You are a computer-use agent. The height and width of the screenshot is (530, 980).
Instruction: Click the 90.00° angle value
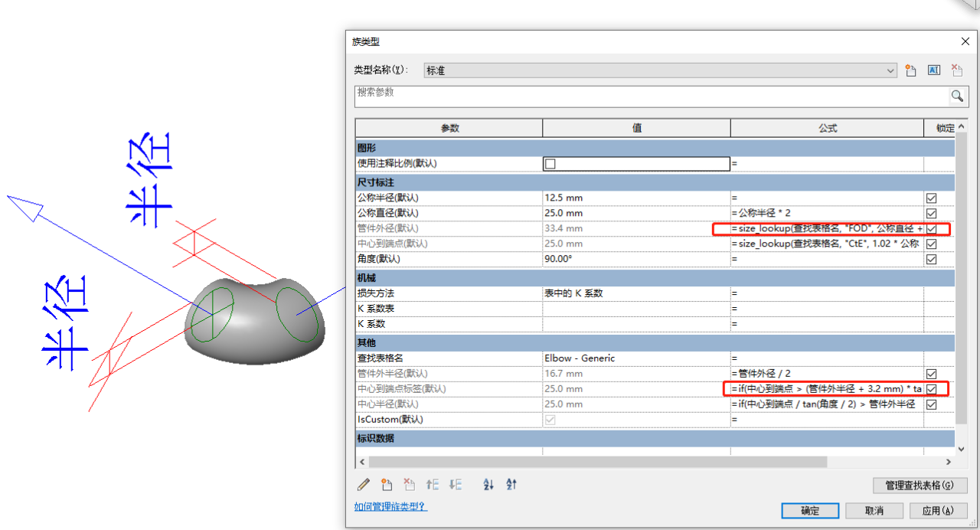636,259
